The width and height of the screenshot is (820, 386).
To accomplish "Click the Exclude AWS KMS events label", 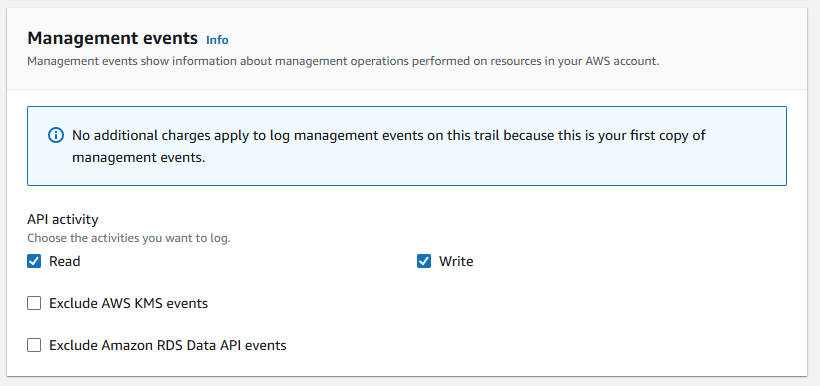I will coord(129,303).
